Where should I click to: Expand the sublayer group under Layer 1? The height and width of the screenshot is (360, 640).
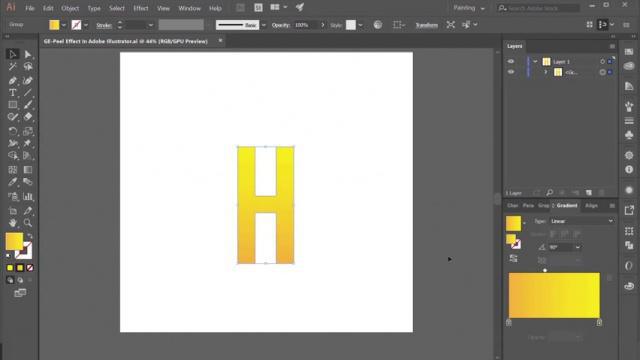pyautogui.click(x=546, y=72)
